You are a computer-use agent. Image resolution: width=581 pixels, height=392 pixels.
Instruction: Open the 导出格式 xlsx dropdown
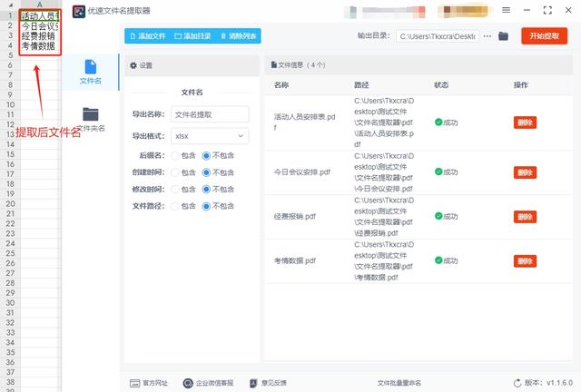[x=210, y=136]
